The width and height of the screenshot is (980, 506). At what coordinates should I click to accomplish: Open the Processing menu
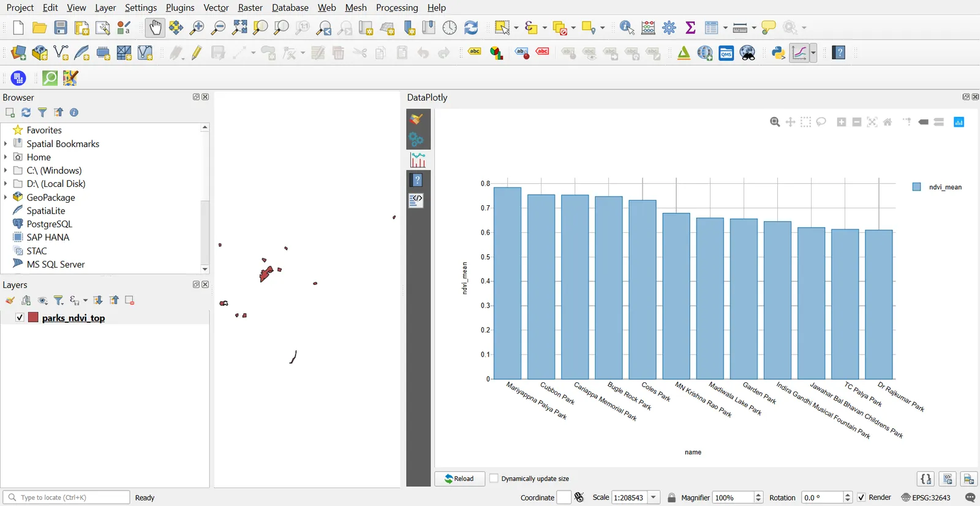(397, 7)
